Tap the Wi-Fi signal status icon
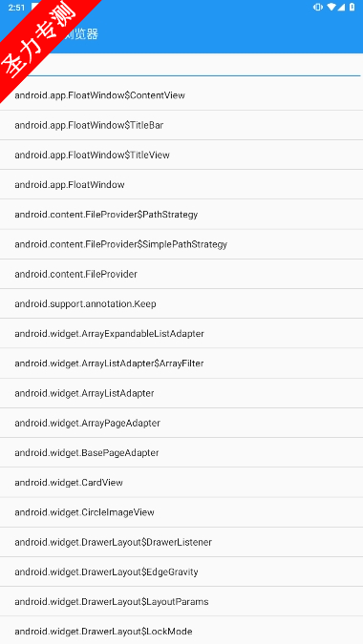Image resolution: width=363 pixels, height=644 pixels. click(x=331, y=8)
